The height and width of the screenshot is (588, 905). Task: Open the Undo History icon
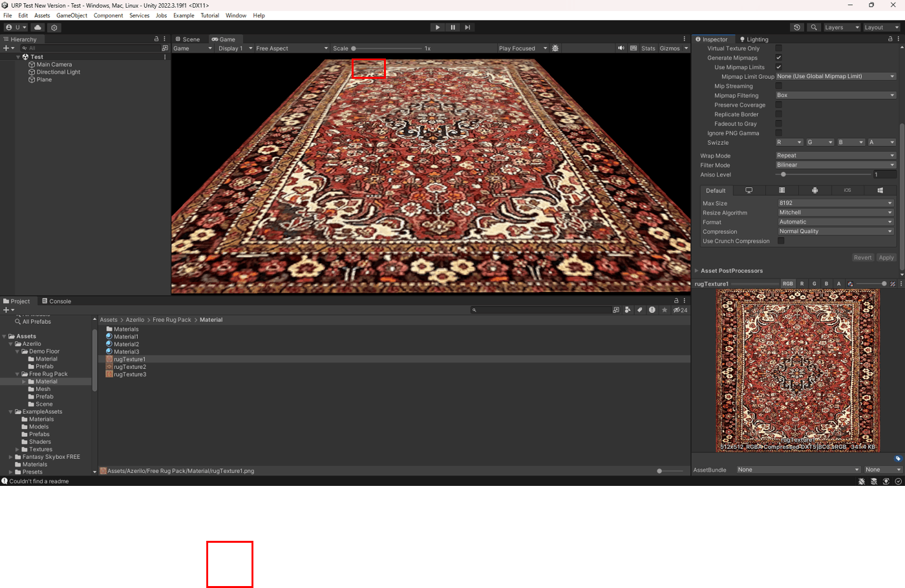(x=797, y=28)
